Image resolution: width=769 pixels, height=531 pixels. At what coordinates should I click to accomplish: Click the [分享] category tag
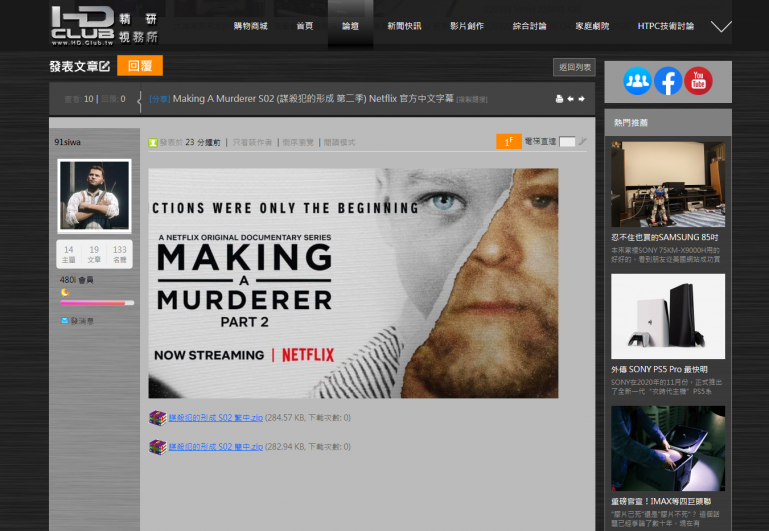(159, 99)
